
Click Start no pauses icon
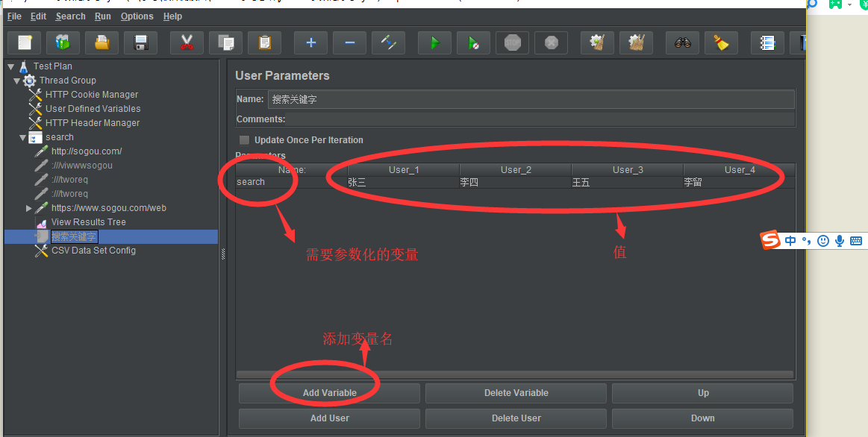tap(473, 43)
